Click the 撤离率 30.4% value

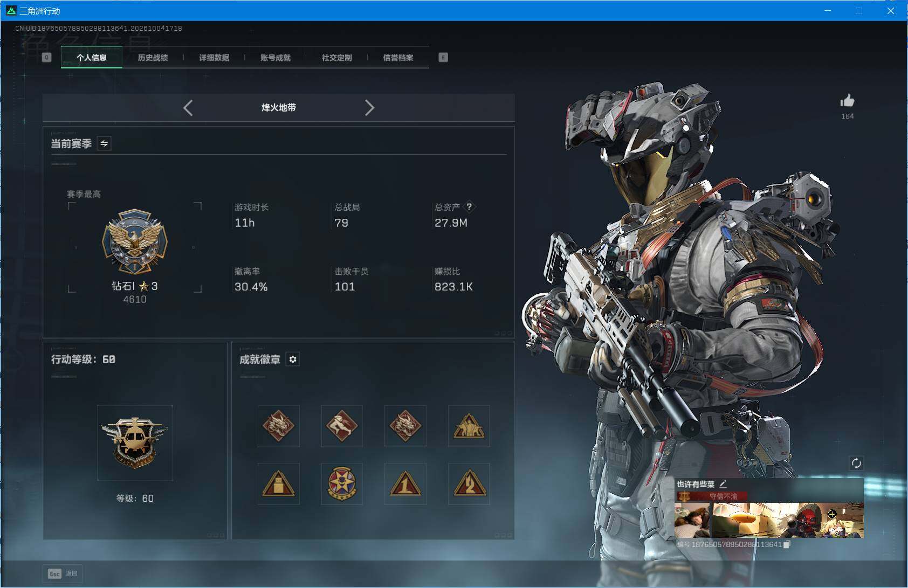tap(251, 287)
